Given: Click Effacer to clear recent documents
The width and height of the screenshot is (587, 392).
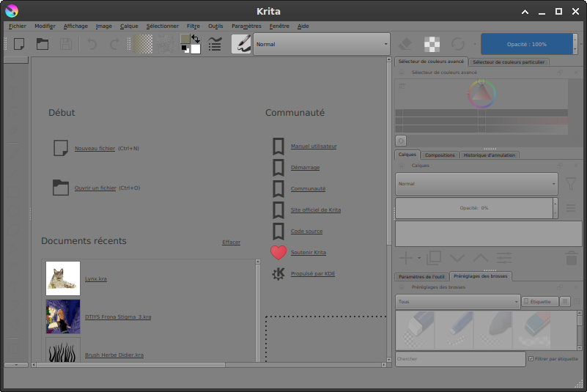Looking at the screenshot, I should click(231, 243).
